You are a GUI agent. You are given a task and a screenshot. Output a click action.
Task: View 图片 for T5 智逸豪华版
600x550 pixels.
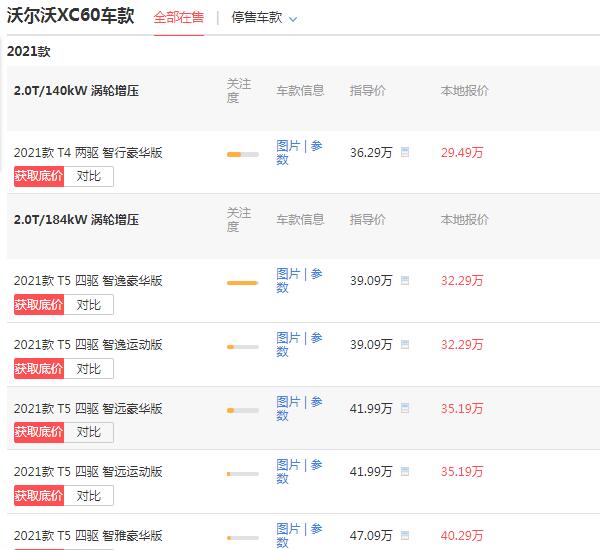[288, 274]
